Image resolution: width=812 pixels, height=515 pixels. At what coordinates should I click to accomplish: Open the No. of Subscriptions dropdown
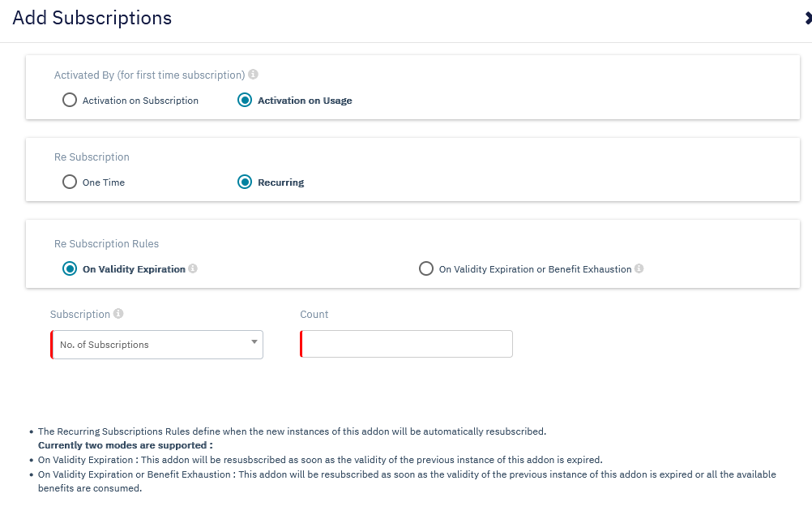click(x=157, y=345)
